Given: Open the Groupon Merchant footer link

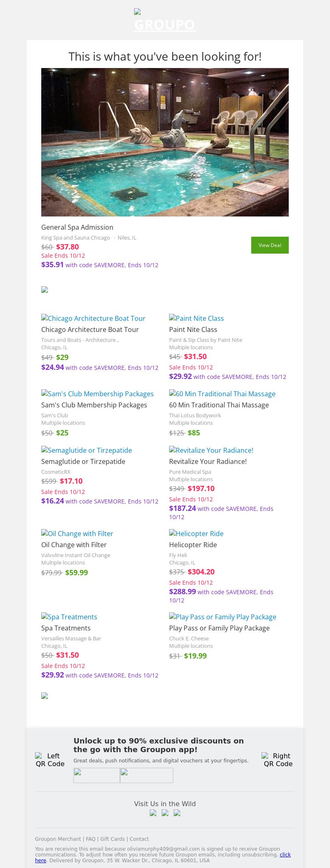Looking at the screenshot, I should point(58,839).
